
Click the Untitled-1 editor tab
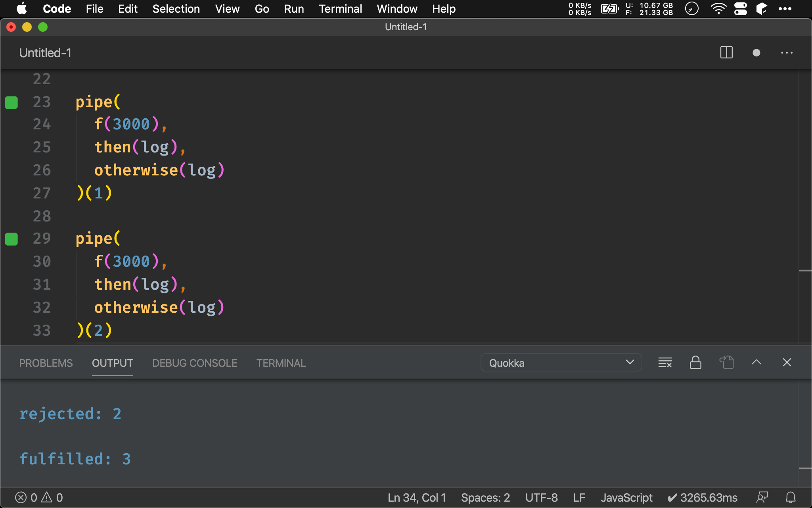(45, 53)
